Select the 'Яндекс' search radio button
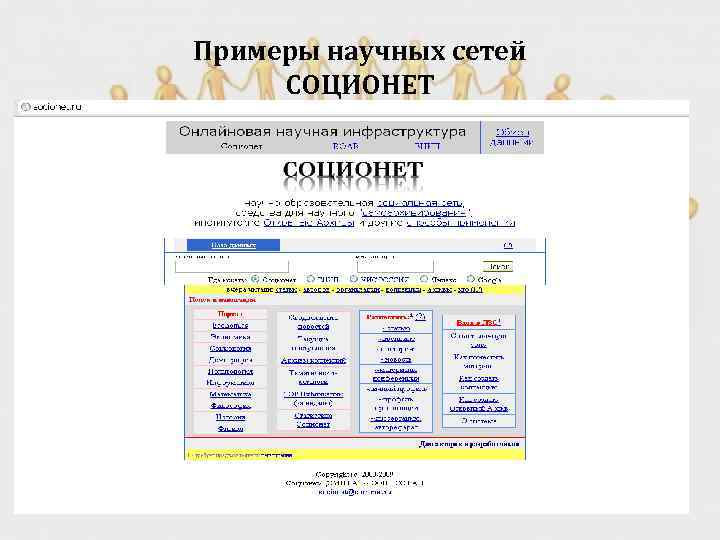This screenshot has width=720, height=540. point(424,279)
